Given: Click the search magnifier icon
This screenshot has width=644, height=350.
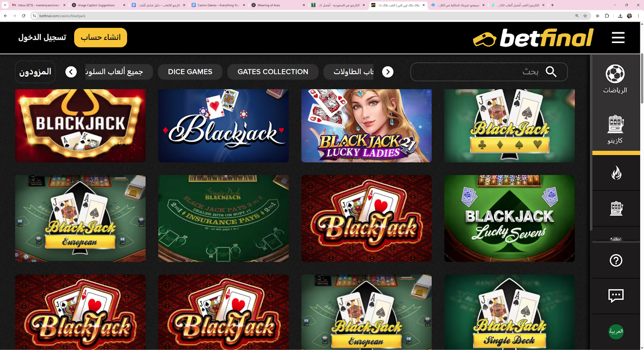Looking at the screenshot, I should click(x=551, y=72).
